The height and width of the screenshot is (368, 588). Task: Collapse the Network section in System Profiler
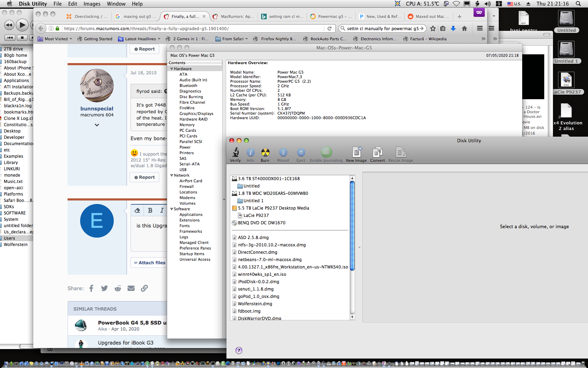(172, 175)
